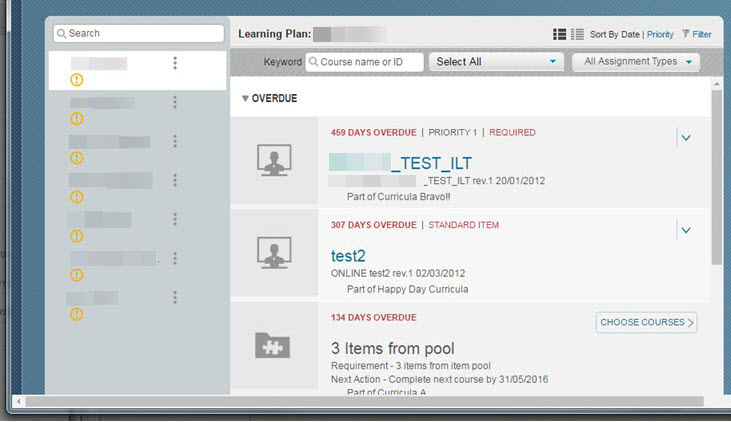731x422 pixels.
Task: Click 'Requirement - 3 items from item pool' text
Action: pyautogui.click(x=411, y=366)
